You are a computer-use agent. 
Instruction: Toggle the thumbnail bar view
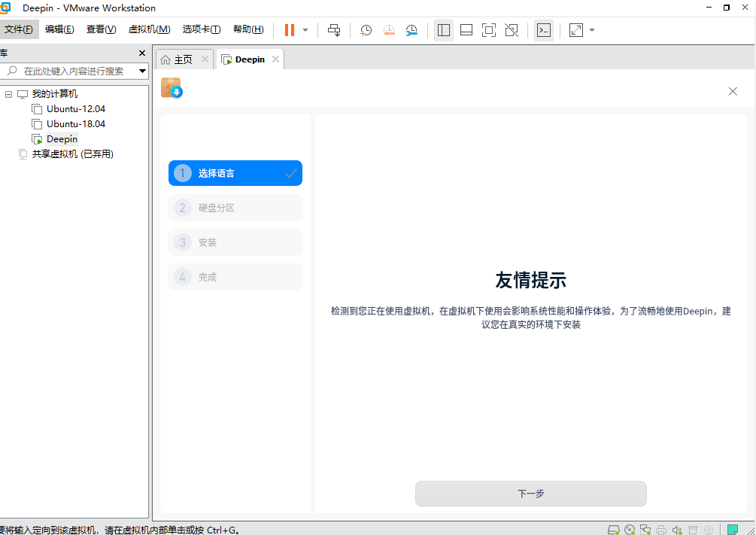click(466, 30)
